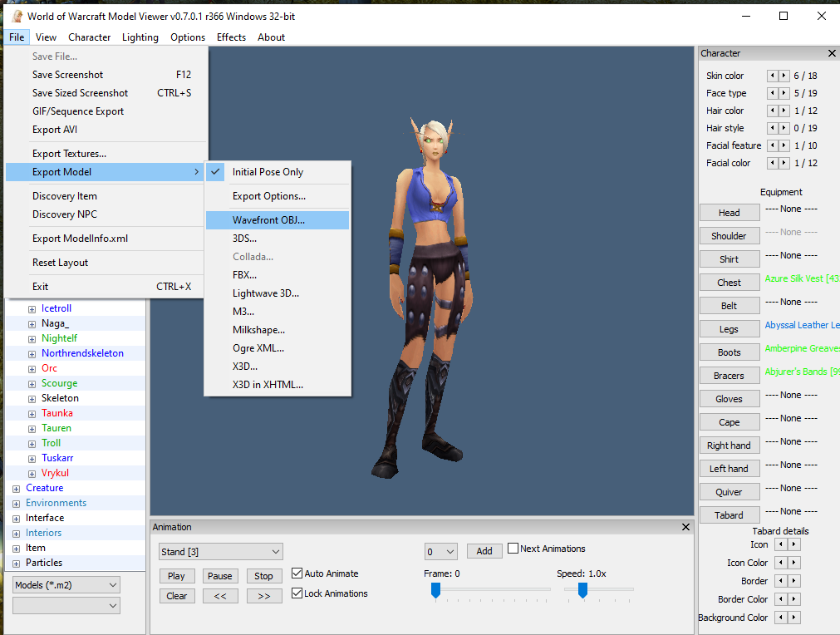This screenshot has width=840, height=635.
Task: Open Export Options dialog entry
Action: click(278, 196)
